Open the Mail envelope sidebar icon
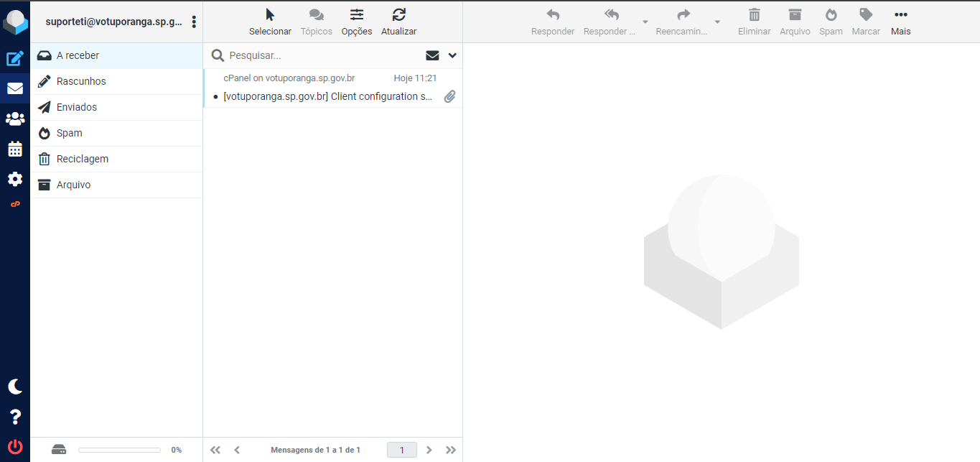 [x=15, y=88]
